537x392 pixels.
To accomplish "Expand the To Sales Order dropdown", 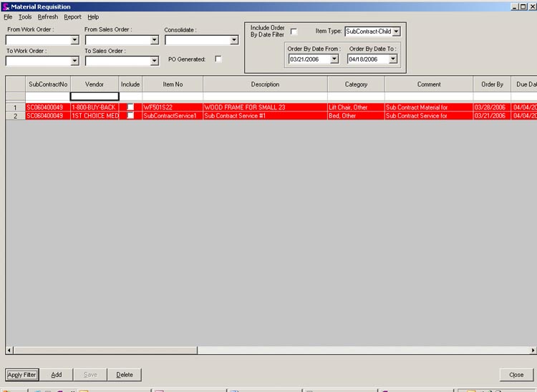I will click(x=154, y=62).
